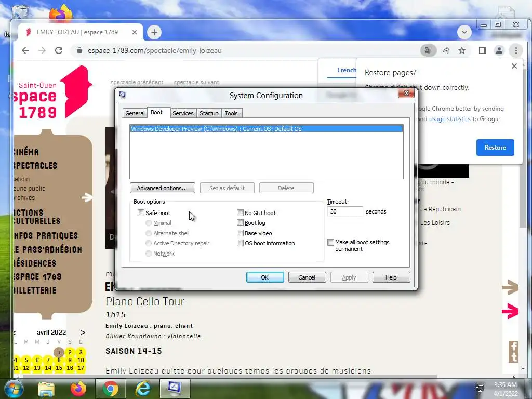This screenshot has width=532, height=399.
Task: Click the tan right arrow on webpage
Action: (510, 287)
